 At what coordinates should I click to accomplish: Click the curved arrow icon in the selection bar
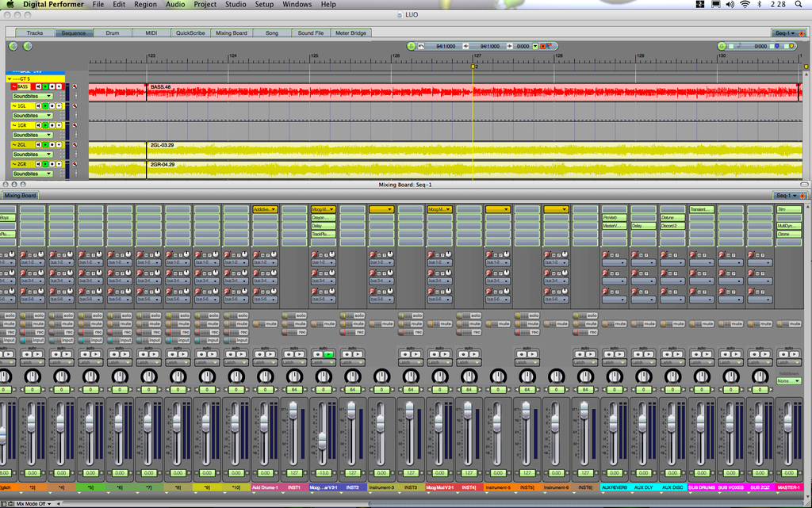(x=421, y=46)
